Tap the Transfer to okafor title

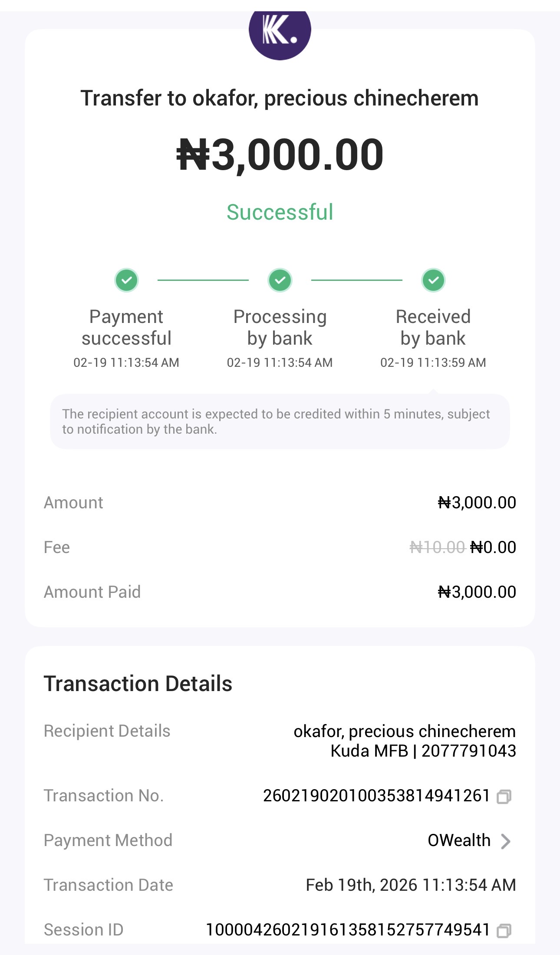[280, 98]
